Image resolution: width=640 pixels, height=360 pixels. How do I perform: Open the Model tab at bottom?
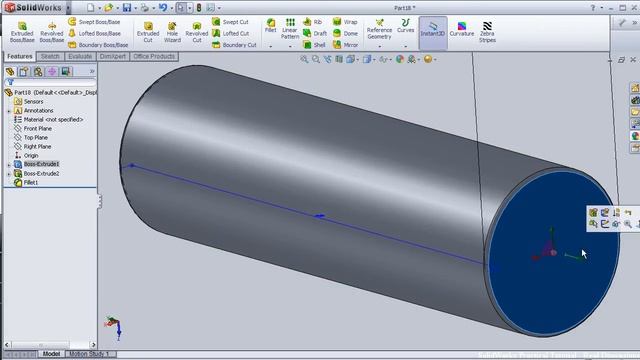coord(51,354)
